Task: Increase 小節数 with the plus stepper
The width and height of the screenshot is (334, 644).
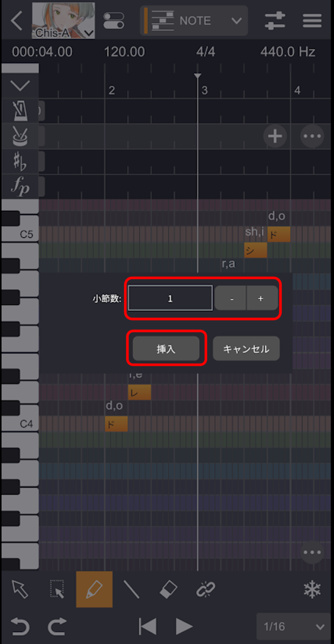Action: pos(261,298)
